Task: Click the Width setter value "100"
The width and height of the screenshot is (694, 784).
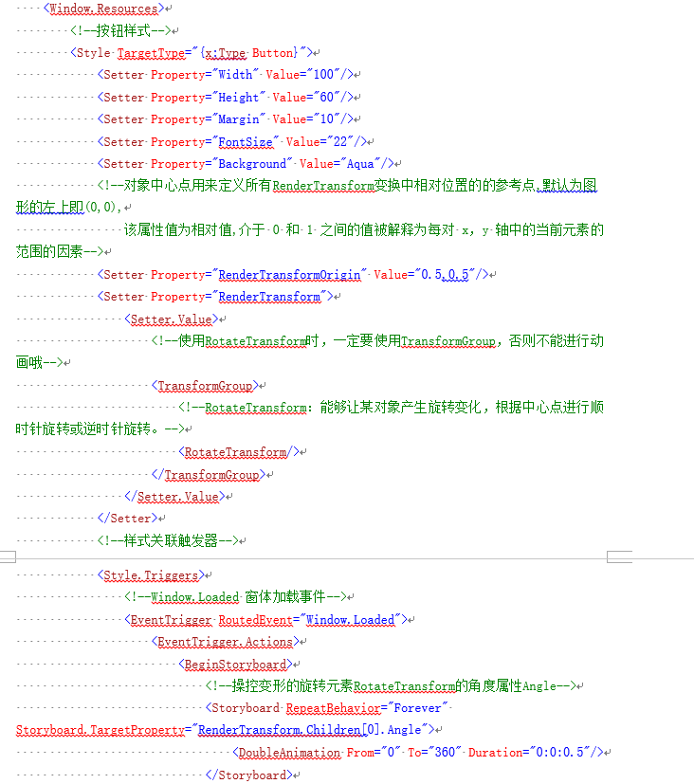Action: 323,75
